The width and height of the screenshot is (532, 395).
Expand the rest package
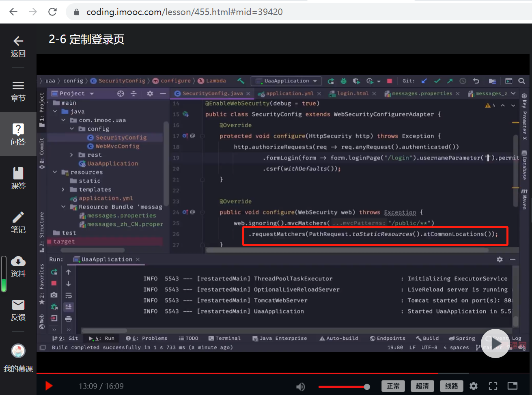72,155
